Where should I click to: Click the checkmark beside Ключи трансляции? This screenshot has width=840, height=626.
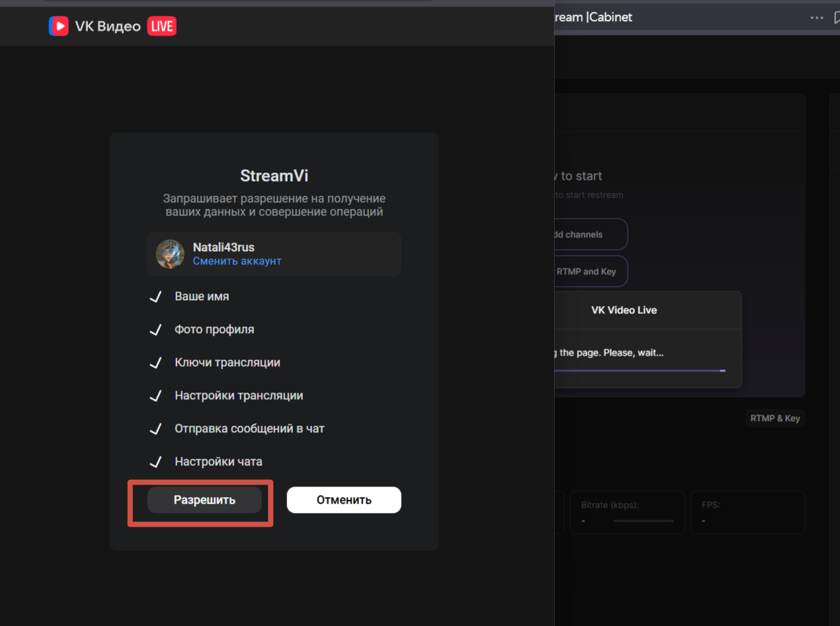[155, 363]
